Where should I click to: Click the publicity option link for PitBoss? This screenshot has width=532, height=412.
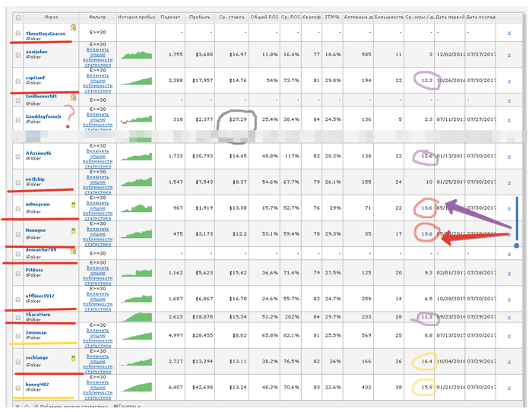pos(98,275)
